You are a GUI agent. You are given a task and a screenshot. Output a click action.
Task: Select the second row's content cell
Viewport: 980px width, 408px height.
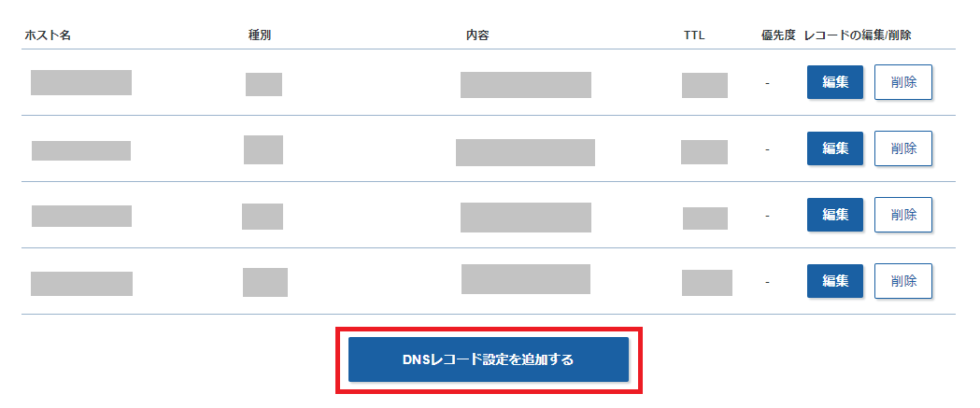click(525, 152)
